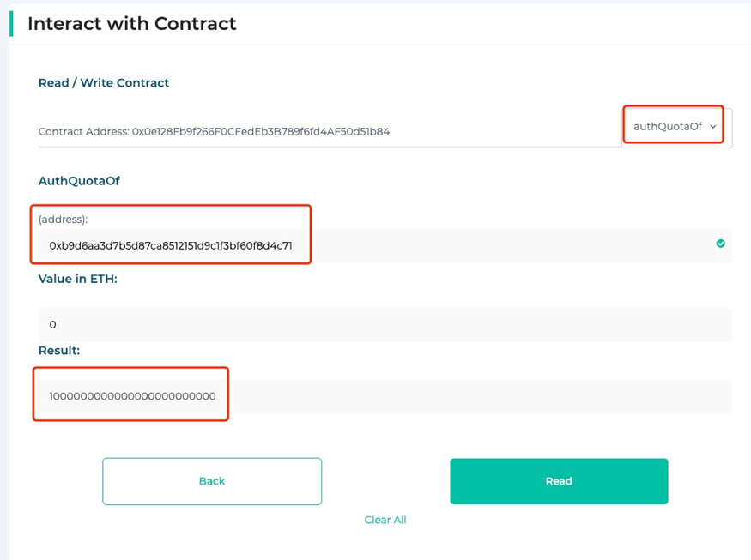
Task: Click the Read button
Action: coord(559,481)
